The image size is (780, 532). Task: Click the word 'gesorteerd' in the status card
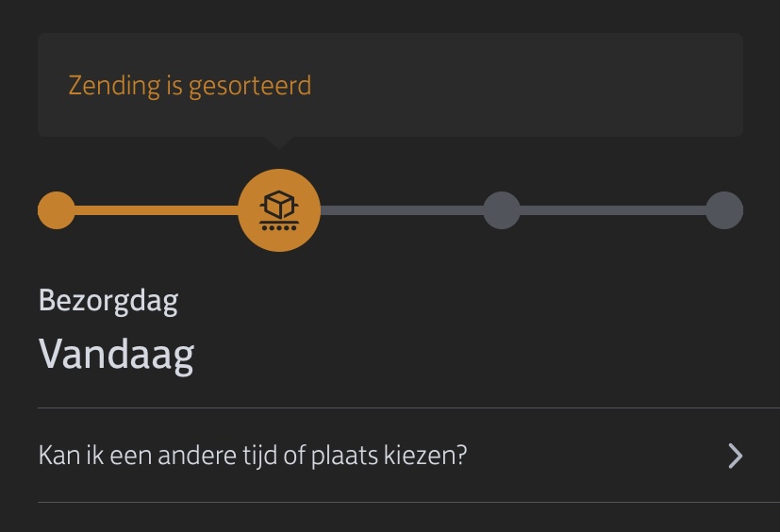coord(250,87)
